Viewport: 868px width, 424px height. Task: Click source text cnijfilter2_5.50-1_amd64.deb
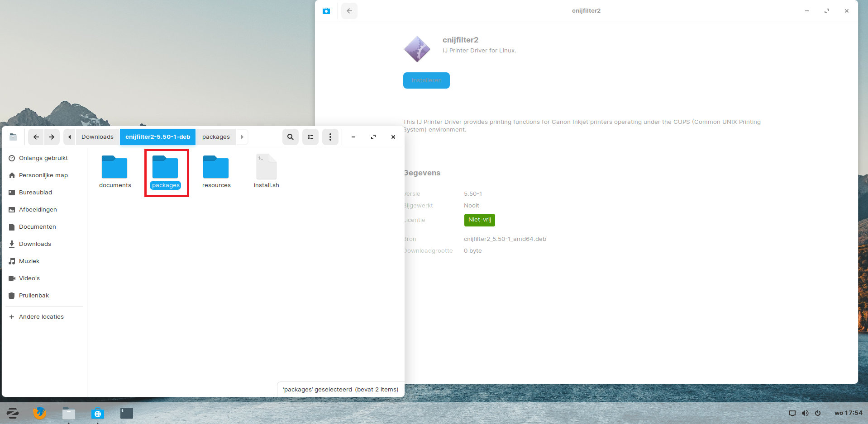coord(505,239)
